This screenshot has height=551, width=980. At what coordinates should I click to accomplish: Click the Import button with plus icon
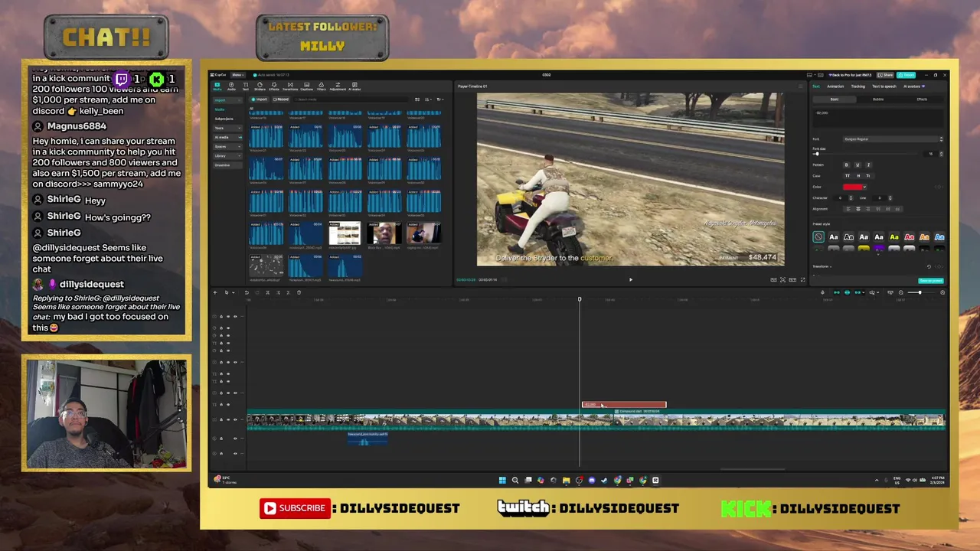coord(259,99)
